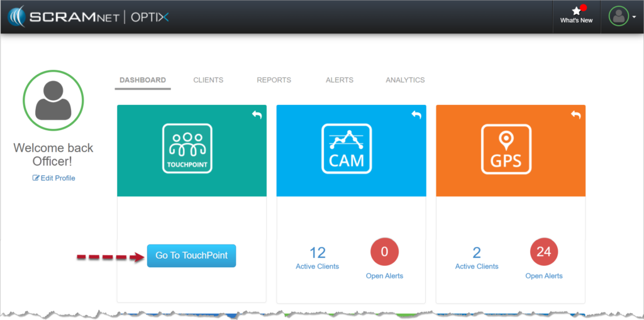Click the Edit Profile link
The image size is (644, 320).
click(x=54, y=178)
